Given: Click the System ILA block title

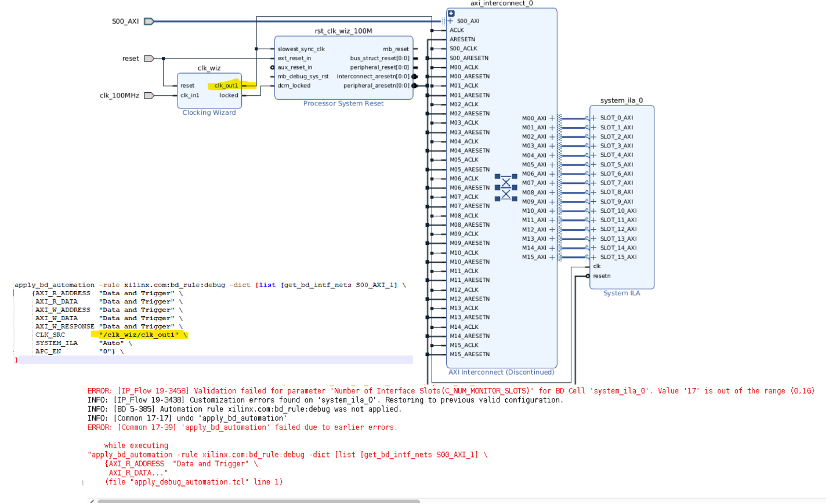Looking at the screenshot, I should tap(621, 293).
